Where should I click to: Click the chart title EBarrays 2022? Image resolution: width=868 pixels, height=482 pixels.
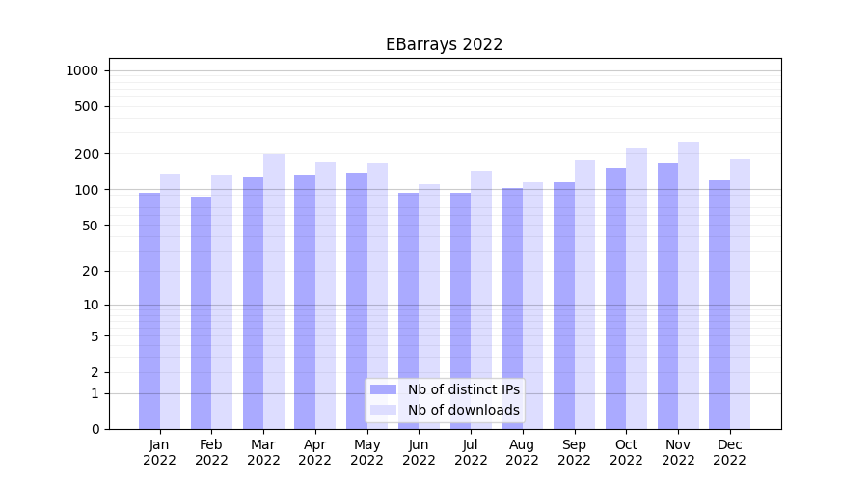(444, 44)
